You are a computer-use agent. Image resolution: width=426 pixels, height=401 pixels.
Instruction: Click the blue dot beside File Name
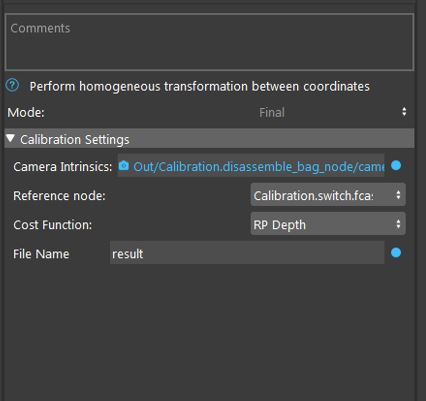click(396, 253)
